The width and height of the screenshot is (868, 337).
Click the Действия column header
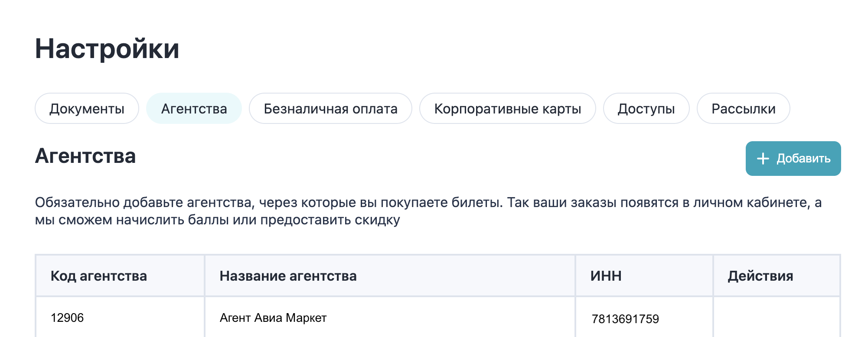pos(760,276)
